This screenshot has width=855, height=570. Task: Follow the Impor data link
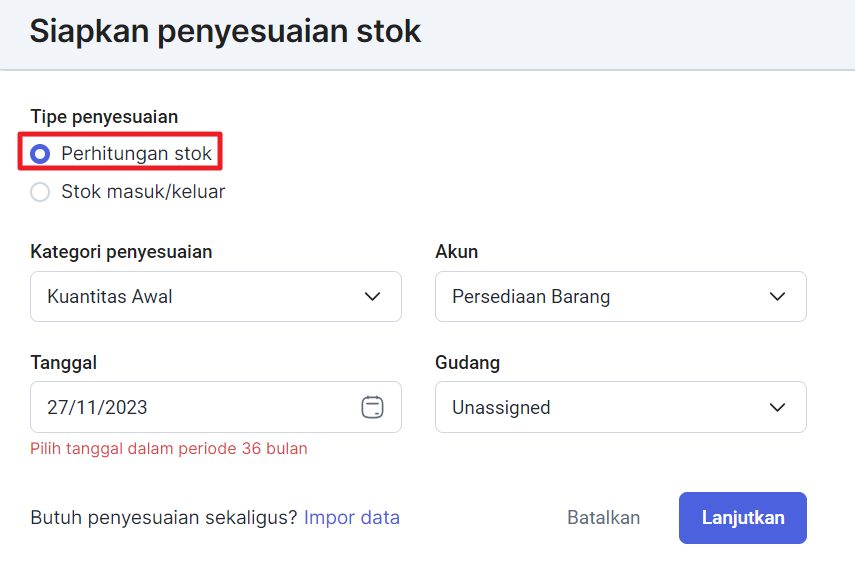pyautogui.click(x=352, y=517)
